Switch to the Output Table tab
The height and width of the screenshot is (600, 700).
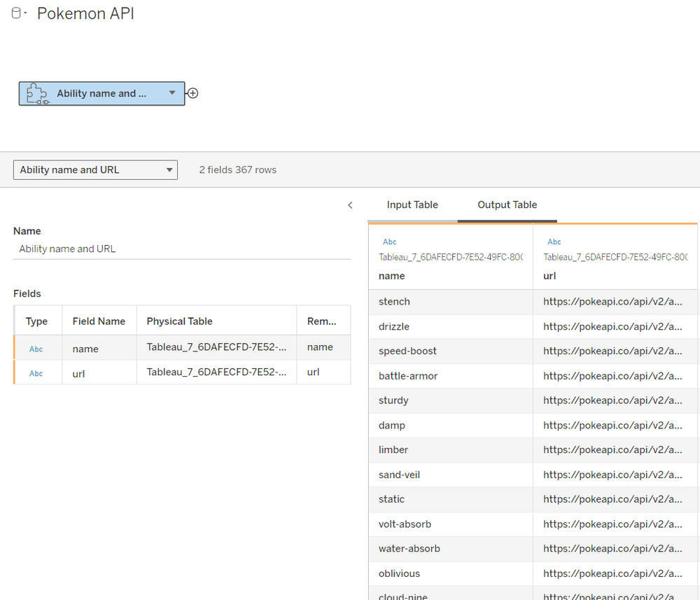pyautogui.click(x=507, y=205)
